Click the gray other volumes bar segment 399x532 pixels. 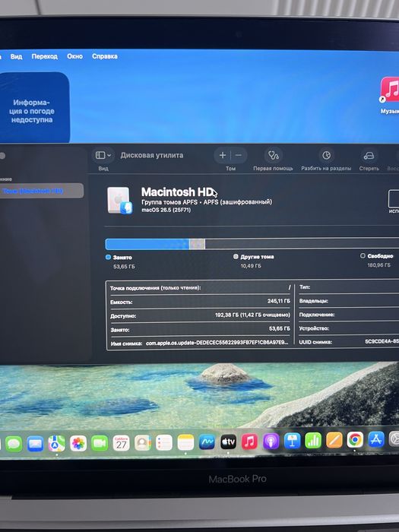(197, 244)
